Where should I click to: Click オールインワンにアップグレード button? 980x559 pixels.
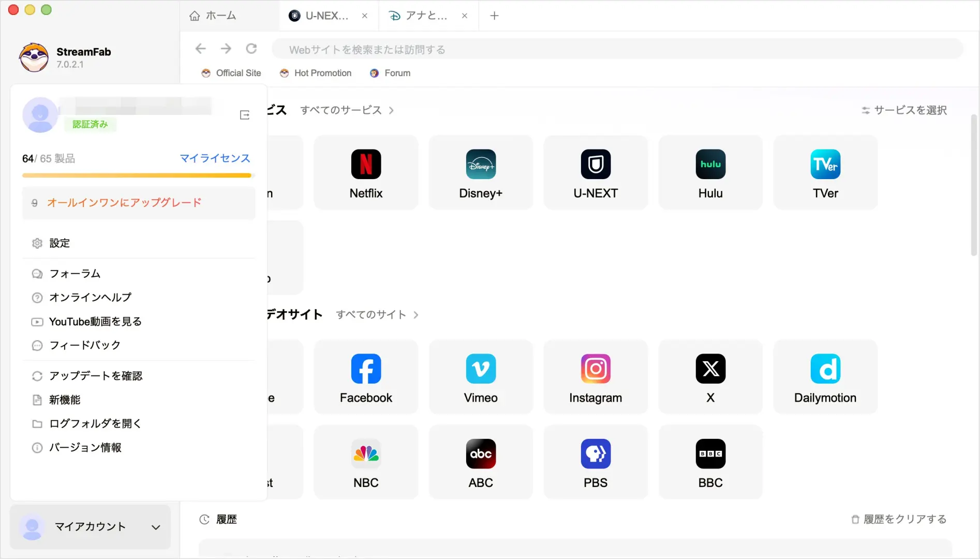pyautogui.click(x=139, y=203)
